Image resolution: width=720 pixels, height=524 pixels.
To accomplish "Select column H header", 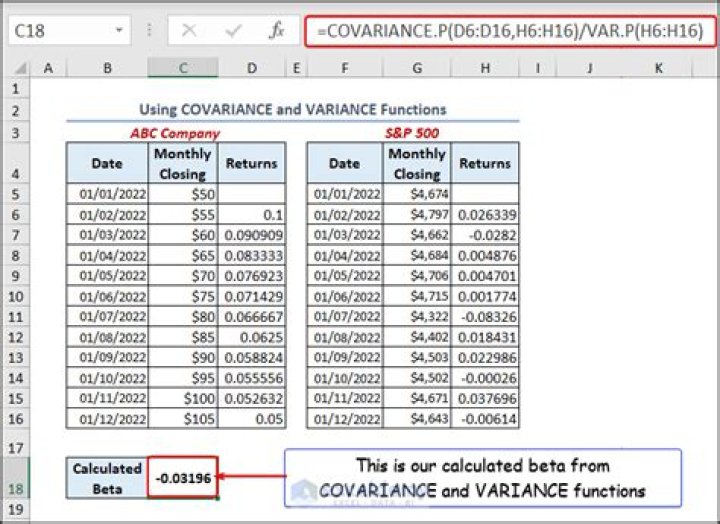I will (x=485, y=69).
